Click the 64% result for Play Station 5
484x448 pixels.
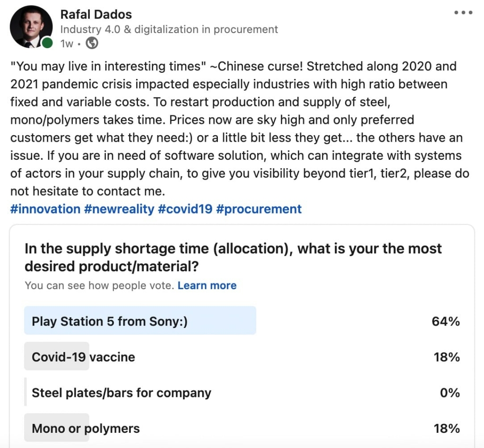click(445, 321)
